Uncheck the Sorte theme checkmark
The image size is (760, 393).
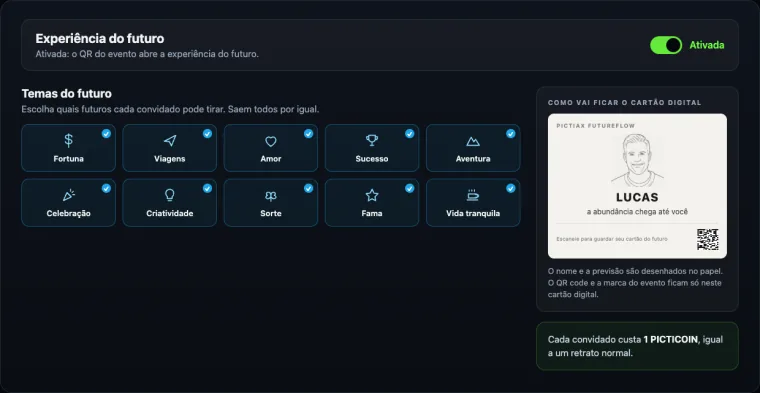tap(308, 189)
